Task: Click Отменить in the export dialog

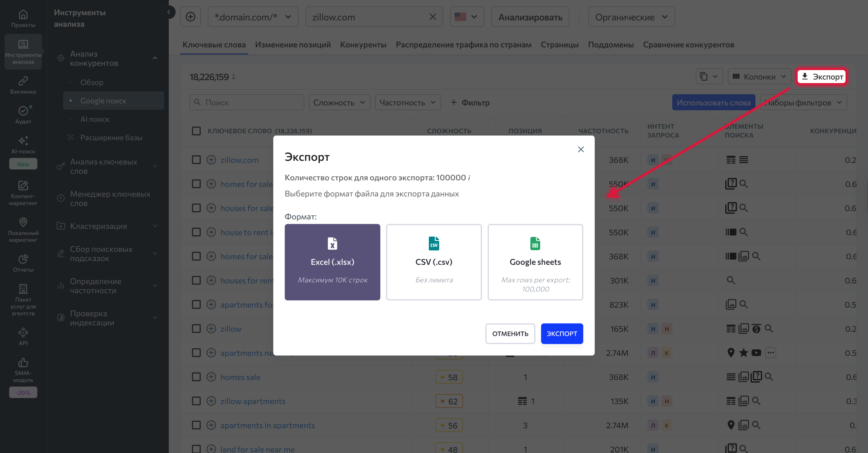Action: 510,334
